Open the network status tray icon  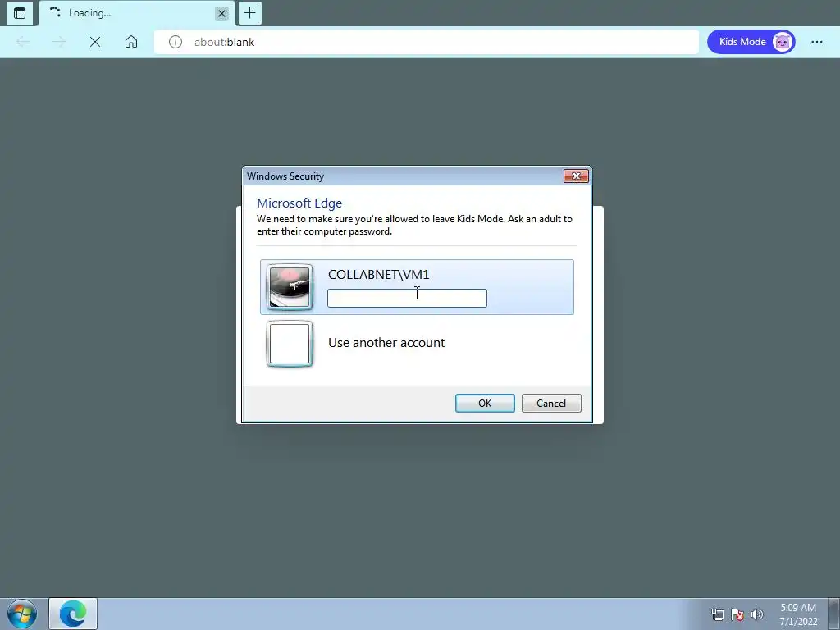click(717, 614)
